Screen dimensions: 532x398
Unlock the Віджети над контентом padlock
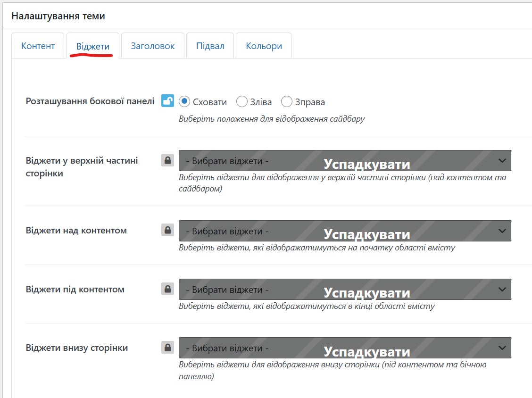coord(167,230)
